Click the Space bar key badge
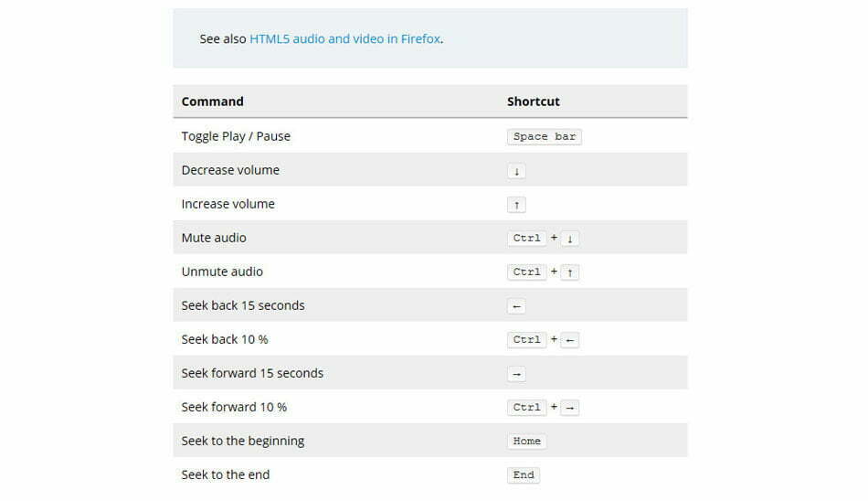The image size is (868, 501). click(545, 136)
